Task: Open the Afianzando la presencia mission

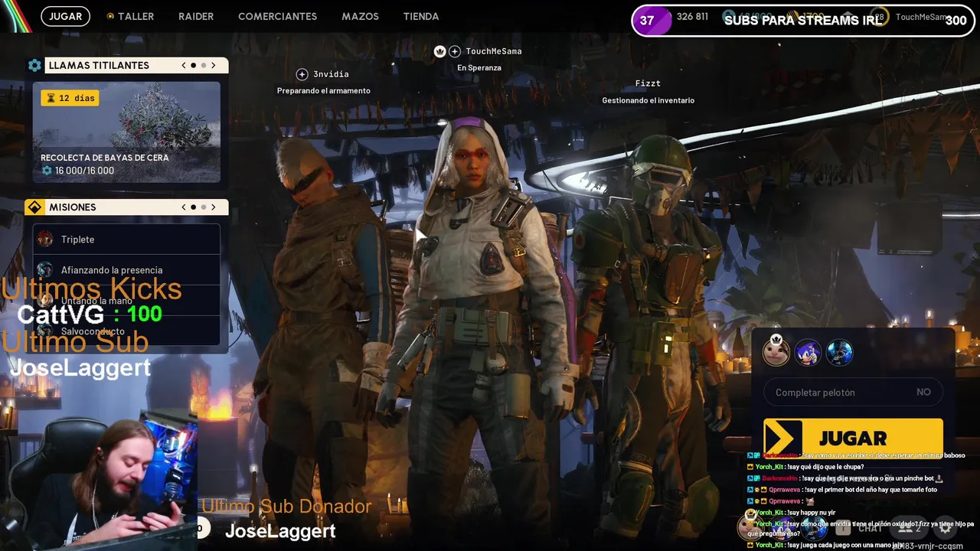Action: click(126, 269)
